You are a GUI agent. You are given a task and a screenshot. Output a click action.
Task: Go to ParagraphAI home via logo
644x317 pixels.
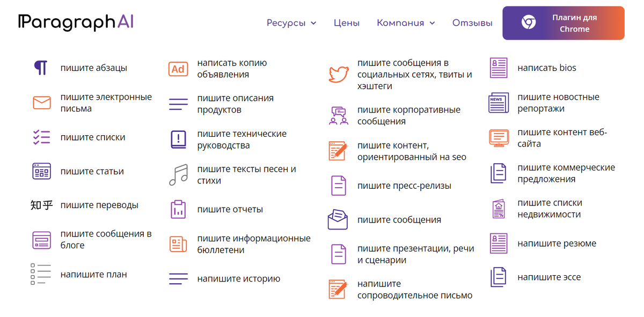coord(75,22)
